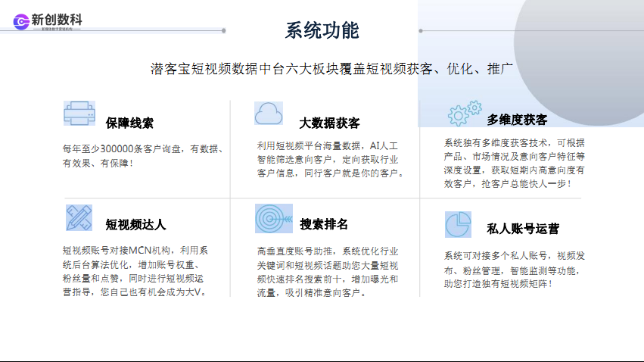Click the line 频快速排名搜索前十，增加曝光和
The image size is (644, 362).
[x=328, y=279]
